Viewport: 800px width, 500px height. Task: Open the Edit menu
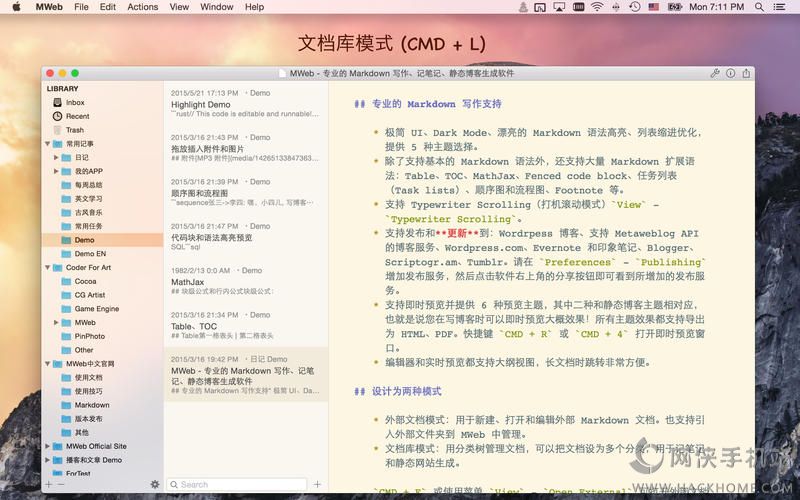108,7
